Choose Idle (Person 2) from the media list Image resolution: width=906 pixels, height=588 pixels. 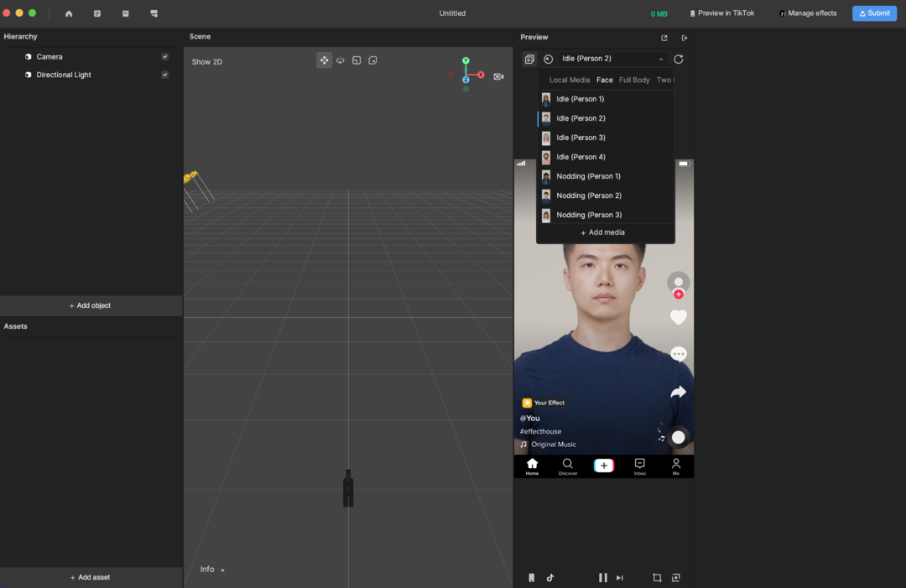click(x=606, y=118)
